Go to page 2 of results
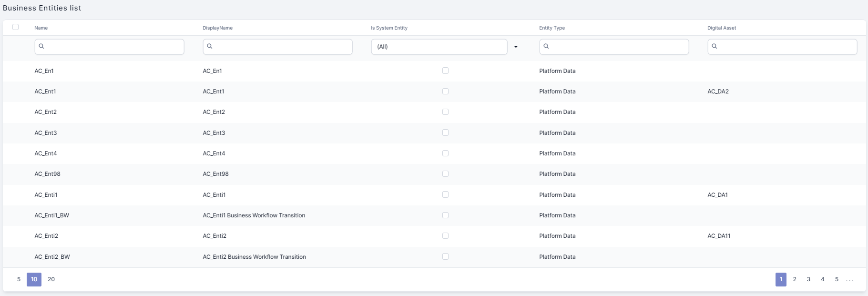The height and width of the screenshot is (296, 868). point(795,279)
